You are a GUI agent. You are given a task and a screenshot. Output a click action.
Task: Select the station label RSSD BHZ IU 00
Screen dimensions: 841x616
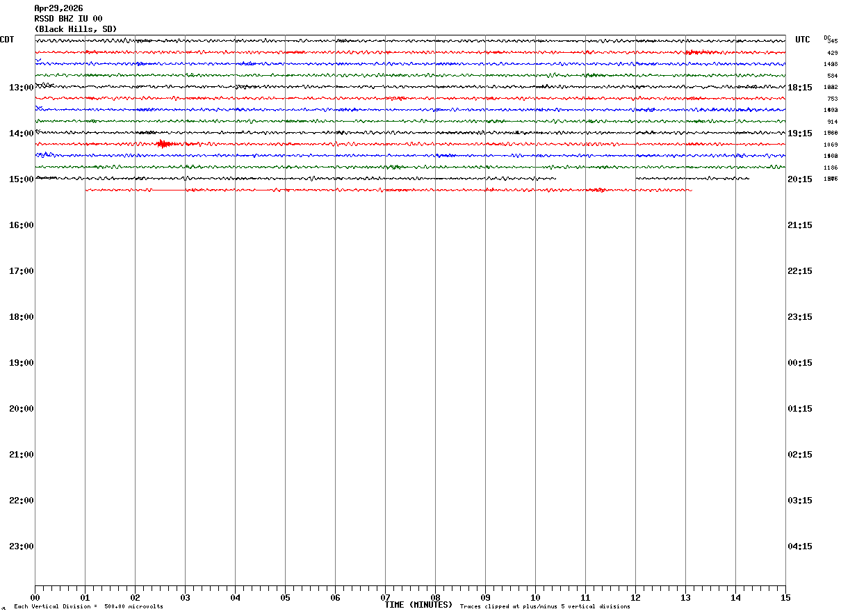point(68,19)
